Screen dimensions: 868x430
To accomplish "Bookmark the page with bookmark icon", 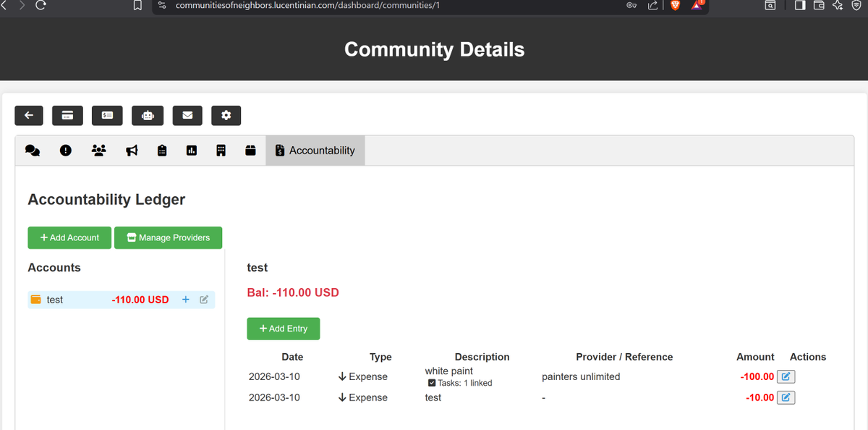I will click(137, 6).
